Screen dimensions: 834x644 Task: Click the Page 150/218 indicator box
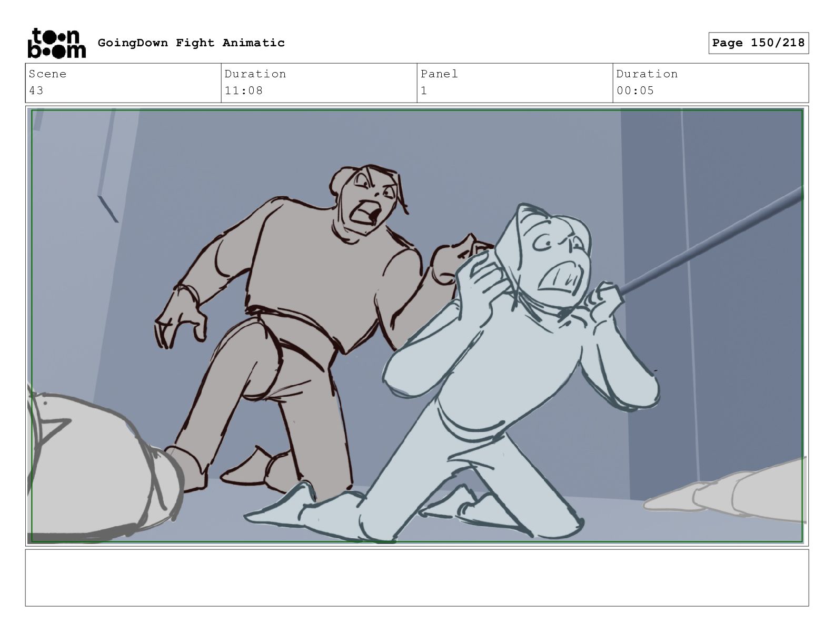tap(758, 43)
